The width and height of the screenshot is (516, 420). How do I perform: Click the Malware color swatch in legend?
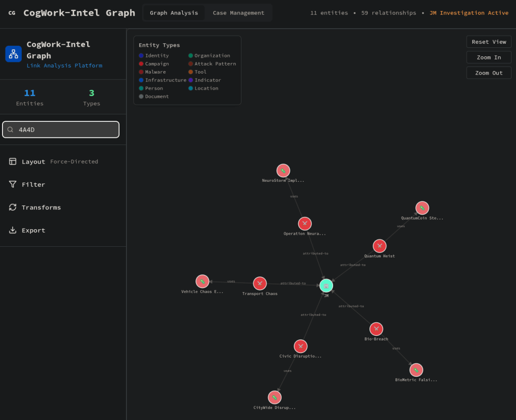pos(141,72)
